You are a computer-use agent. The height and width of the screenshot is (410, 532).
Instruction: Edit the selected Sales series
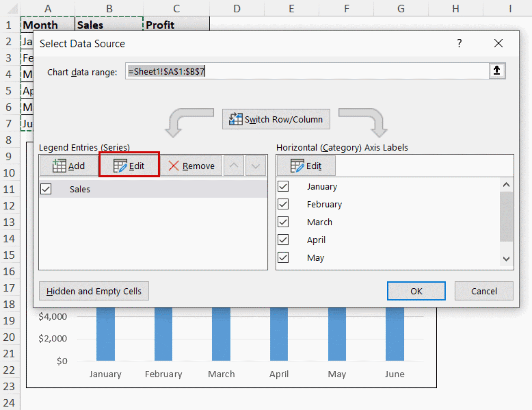(129, 166)
